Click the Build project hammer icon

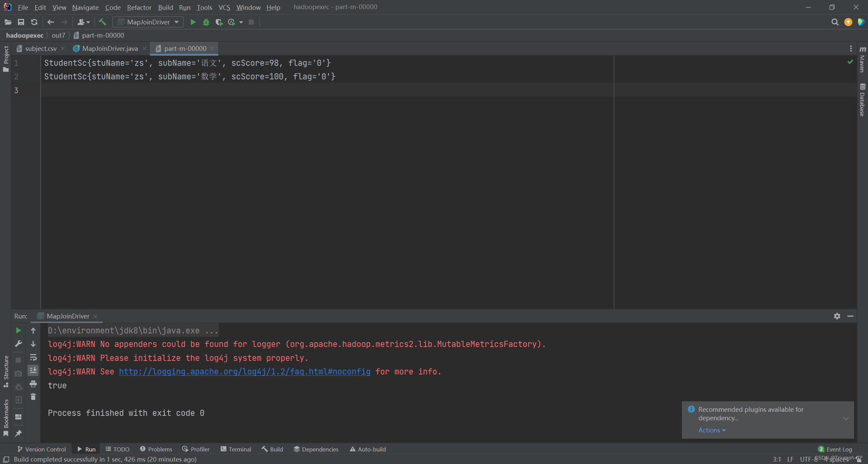click(x=102, y=22)
